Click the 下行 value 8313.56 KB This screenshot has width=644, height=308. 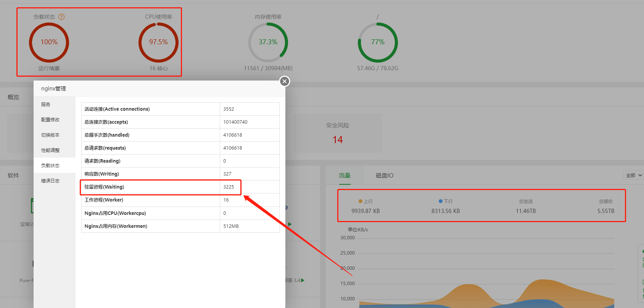[x=446, y=211]
